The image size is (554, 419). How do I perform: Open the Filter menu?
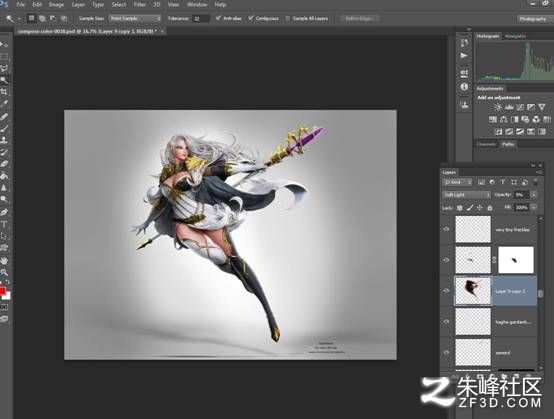[140, 5]
